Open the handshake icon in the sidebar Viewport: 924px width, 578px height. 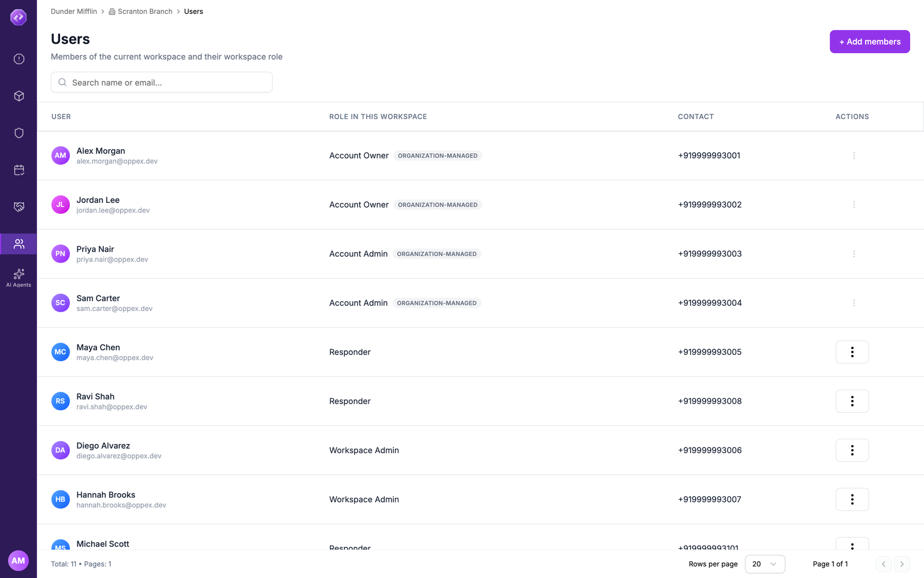click(19, 207)
